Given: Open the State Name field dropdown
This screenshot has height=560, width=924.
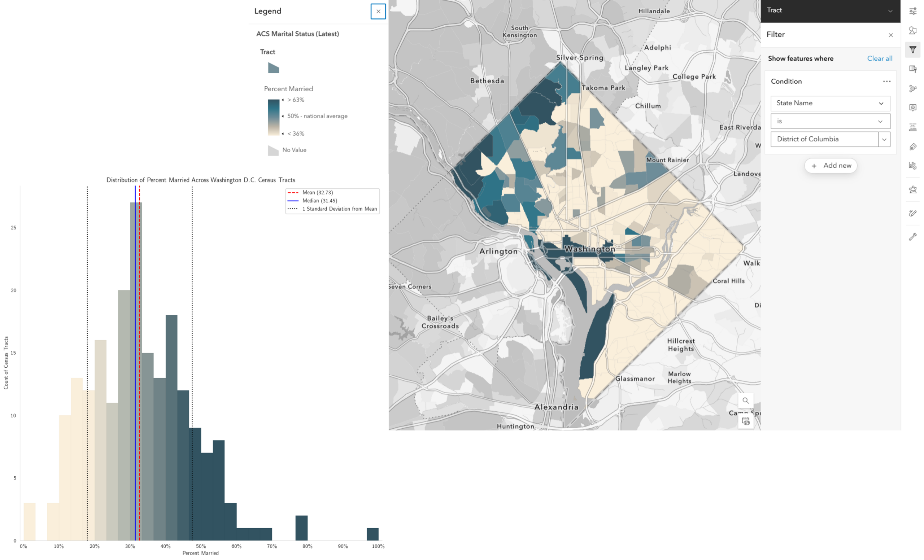Looking at the screenshot, I should point(830,104).
